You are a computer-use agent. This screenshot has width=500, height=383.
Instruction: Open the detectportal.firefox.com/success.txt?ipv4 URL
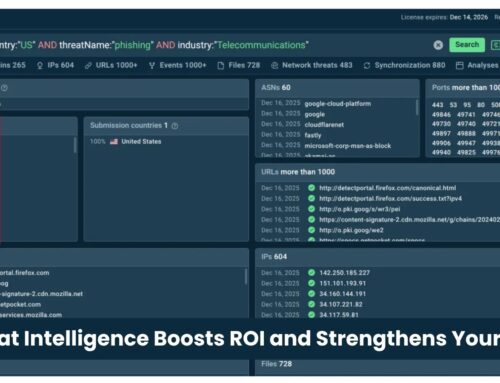(x=390, y=199)
